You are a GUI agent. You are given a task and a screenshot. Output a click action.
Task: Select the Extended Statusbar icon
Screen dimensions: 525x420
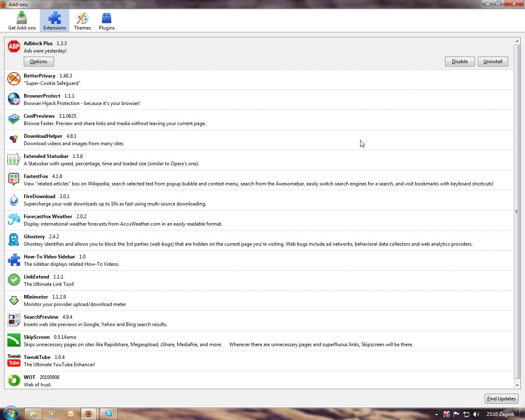(x=14, y=159)
